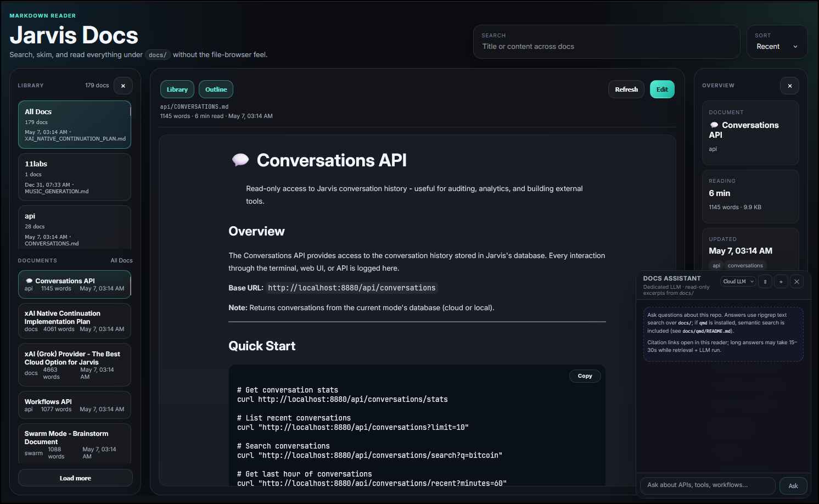Click docs/qmd/README.md reference in assistant message
Screen dimensions: 819x504
707,331
